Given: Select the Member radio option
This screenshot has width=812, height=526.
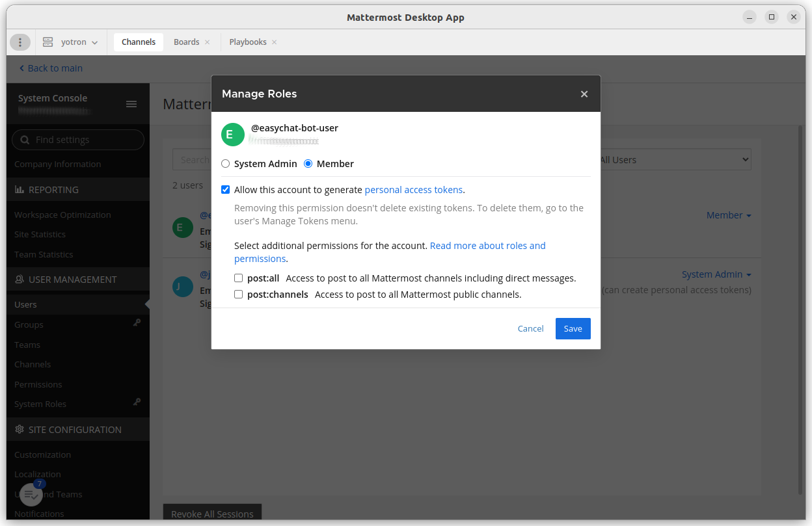Looking at the screenshot, I should [308, 164].
